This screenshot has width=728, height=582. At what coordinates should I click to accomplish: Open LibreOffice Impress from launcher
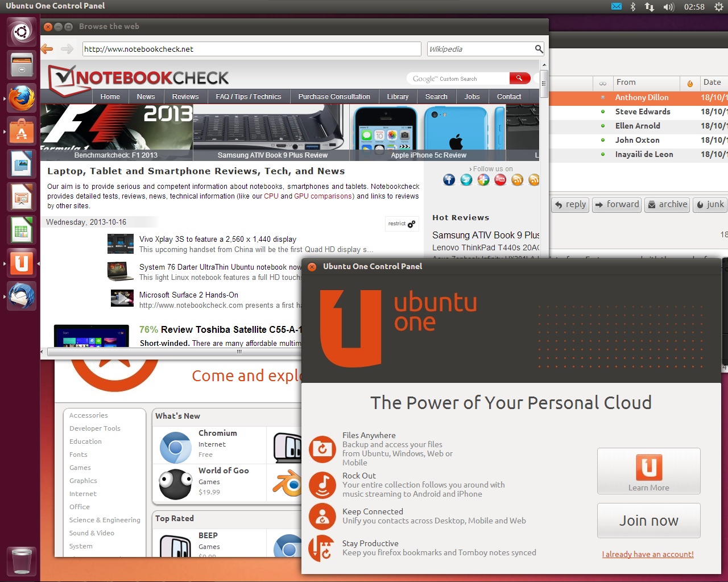click(x=22, y=197)
